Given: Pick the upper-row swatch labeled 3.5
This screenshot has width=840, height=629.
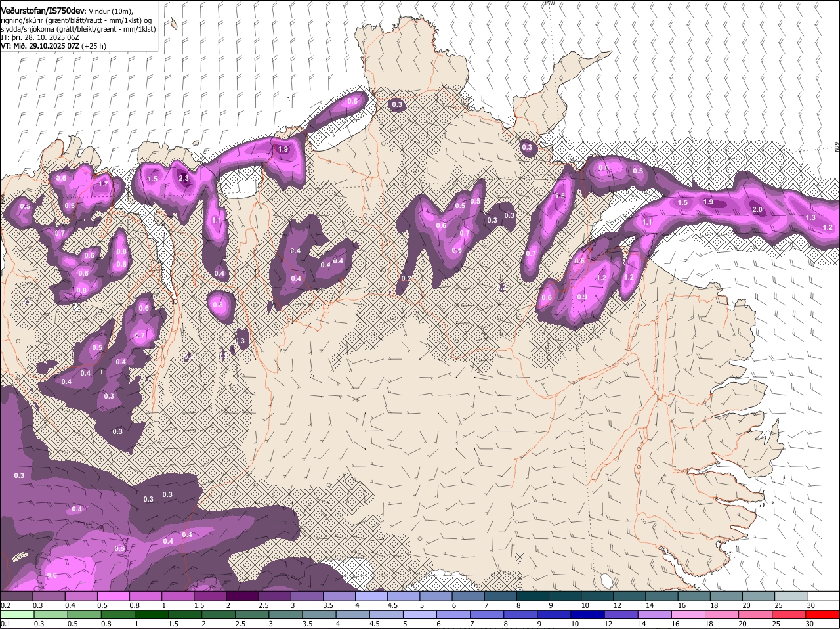Looking at the screenshot, I should coord(339,596).
